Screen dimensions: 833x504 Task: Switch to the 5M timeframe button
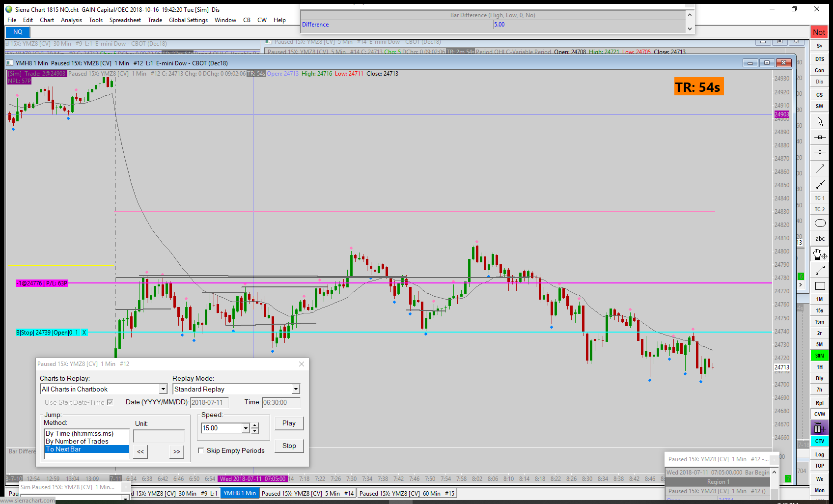click(820, 344)
